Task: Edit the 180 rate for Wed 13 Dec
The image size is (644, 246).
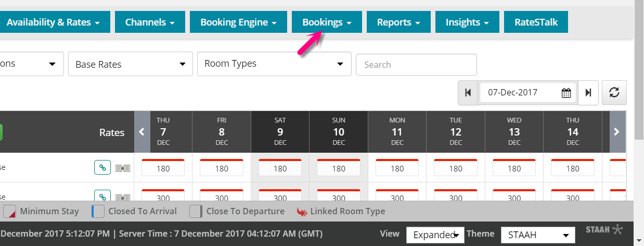Action: (514, 168)
